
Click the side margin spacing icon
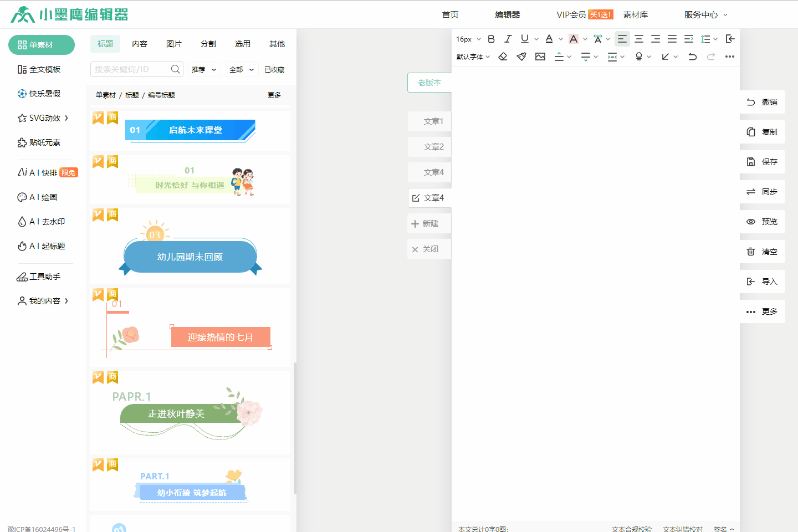click(612, 57)
